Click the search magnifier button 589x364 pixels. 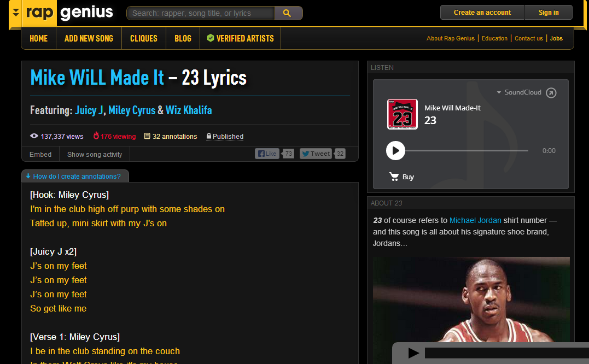[x=288, y=13]
